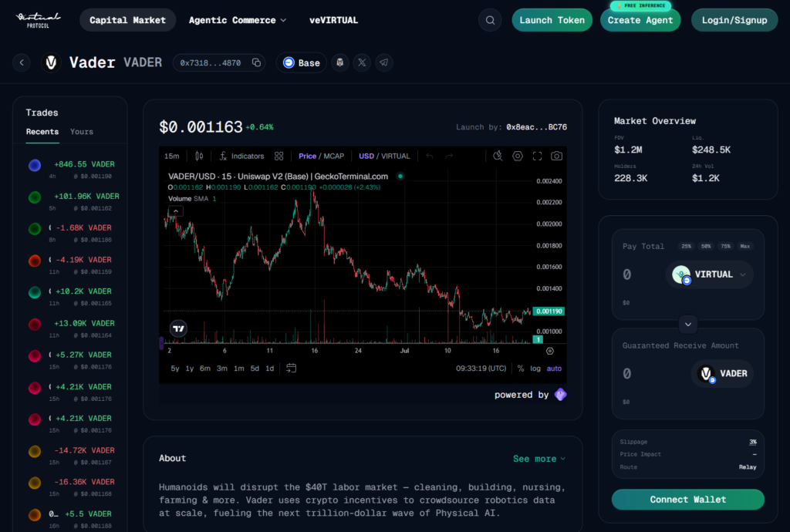Open the Capital Market tab
Image resolution: width=790 pixels, height=532 pixels.
pos(127,20)
